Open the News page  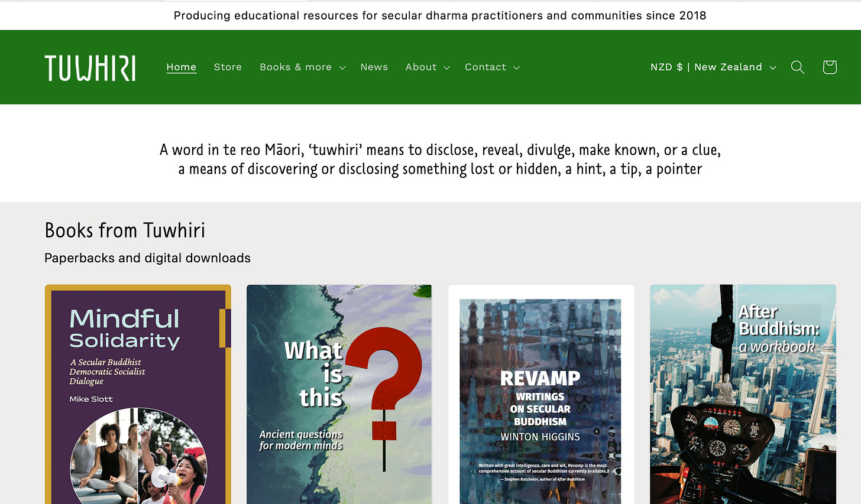pos(374,67)
